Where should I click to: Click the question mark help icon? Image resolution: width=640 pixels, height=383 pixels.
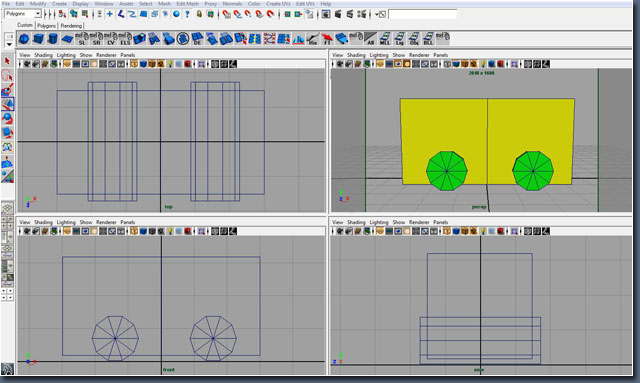coord(187,14)
